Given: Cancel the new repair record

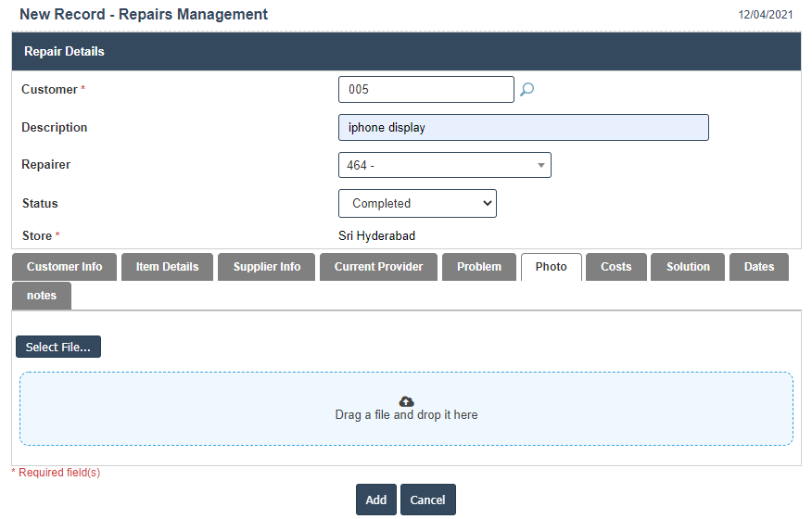Looking at the screenshot, I should pyautogui.click(x=427, y=500).
